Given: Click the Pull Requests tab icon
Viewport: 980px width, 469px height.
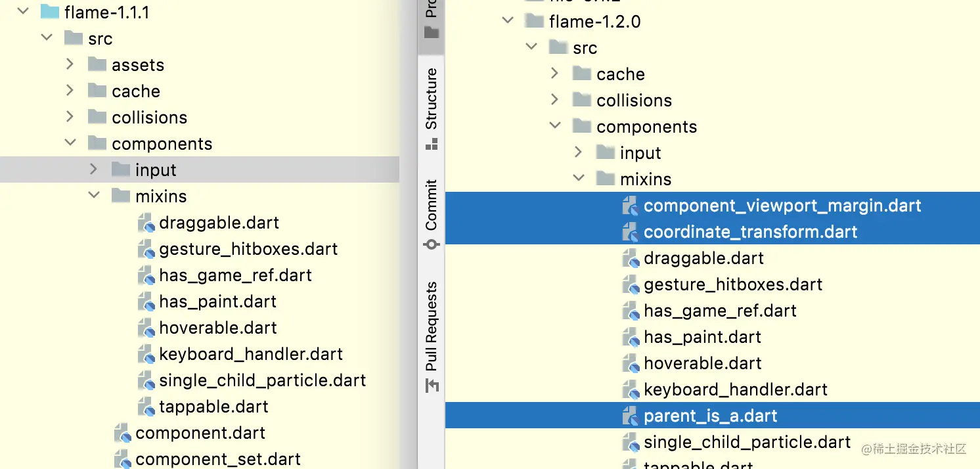Looking at the screenshot, I should pyautogui.click(x=432, y=386).
